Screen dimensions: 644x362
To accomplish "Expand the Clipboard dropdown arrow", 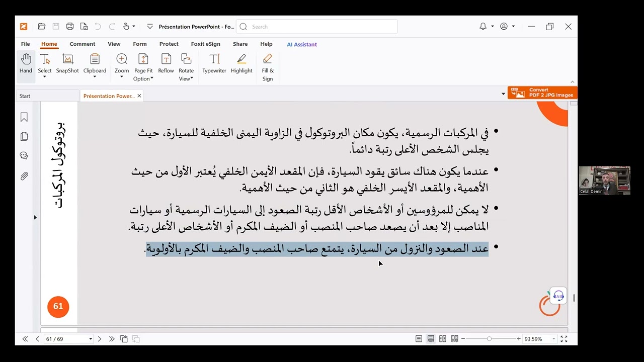I will 95,77.
